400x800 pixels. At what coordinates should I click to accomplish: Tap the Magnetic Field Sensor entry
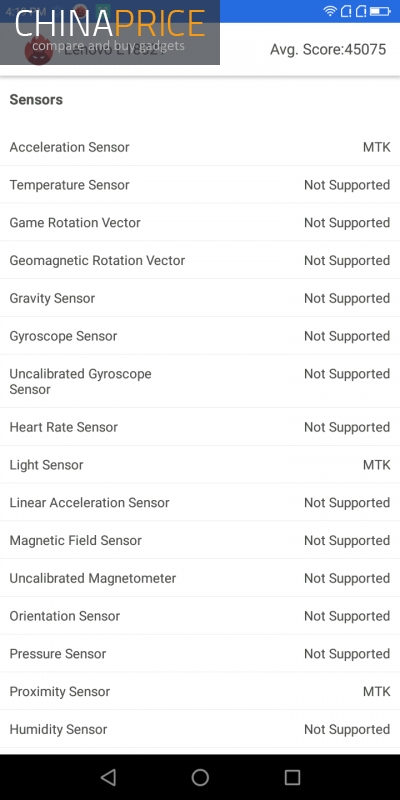(x=200, y=540)
